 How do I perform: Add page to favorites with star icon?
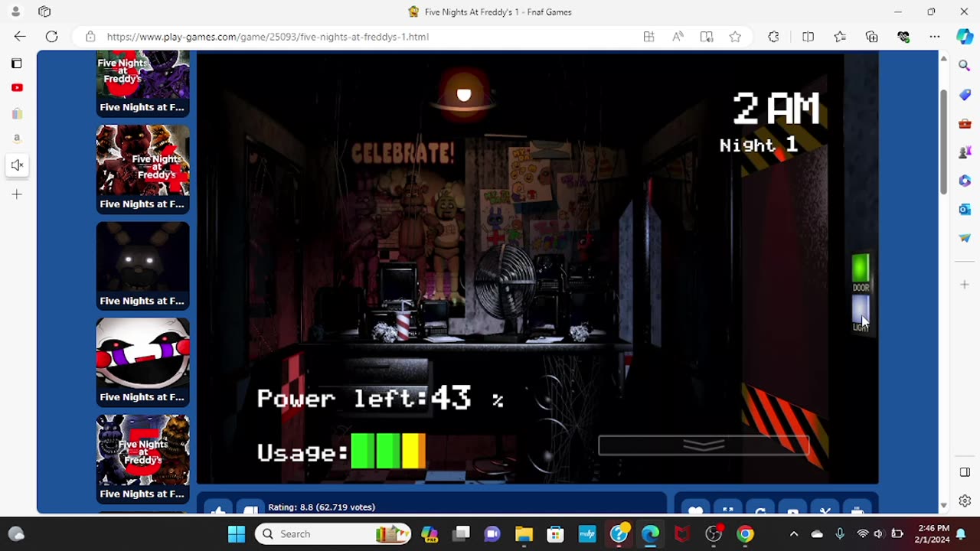735,37
